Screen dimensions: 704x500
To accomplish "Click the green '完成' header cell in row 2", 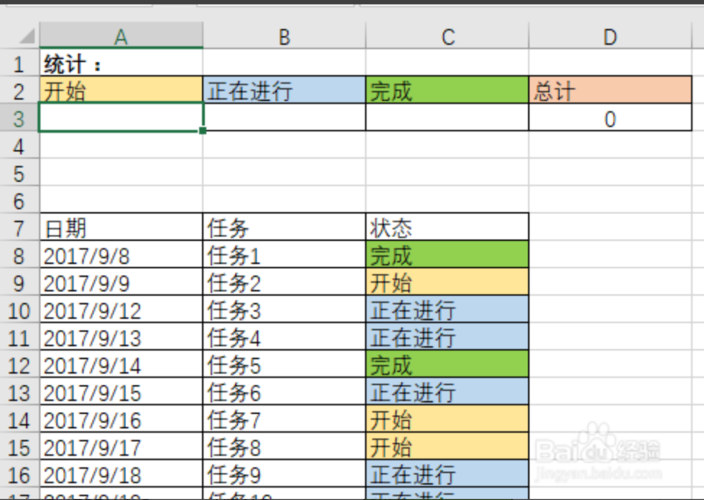I will coord(448,91).
